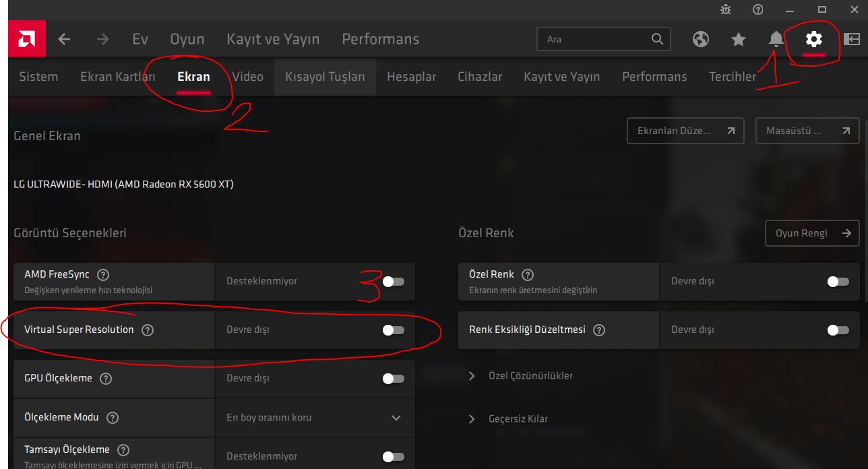The height and width of the screenshot is (469, 868).
Task: Click Genel Ekran heading
Action: (x=47, y=136)
